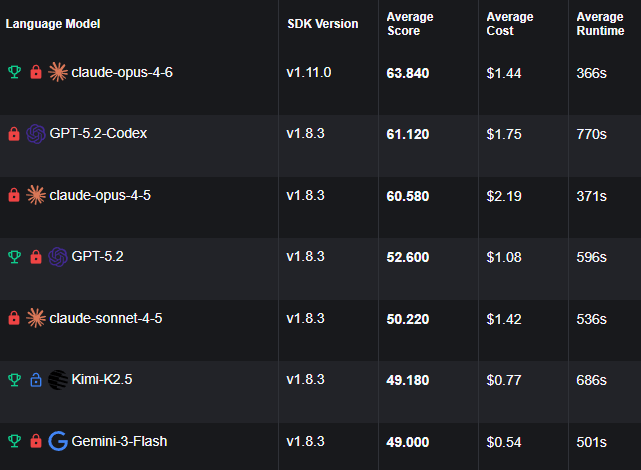Click the OpenAI logo in the GPT-5.2 row with score 52.600
This screenshot has height=470, width=641.
pyautogui.click(x=58, y=257)
